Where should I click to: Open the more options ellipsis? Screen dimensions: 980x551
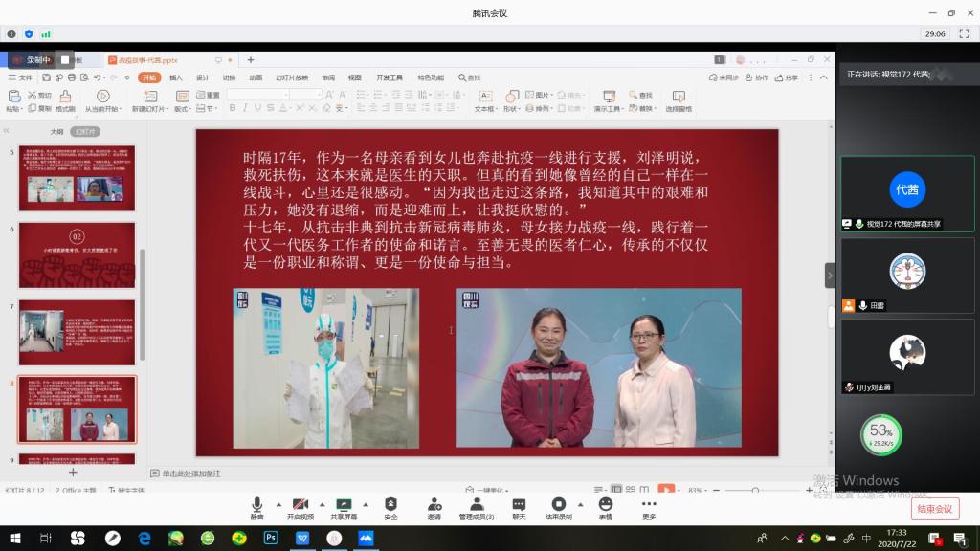coord(649,505)
